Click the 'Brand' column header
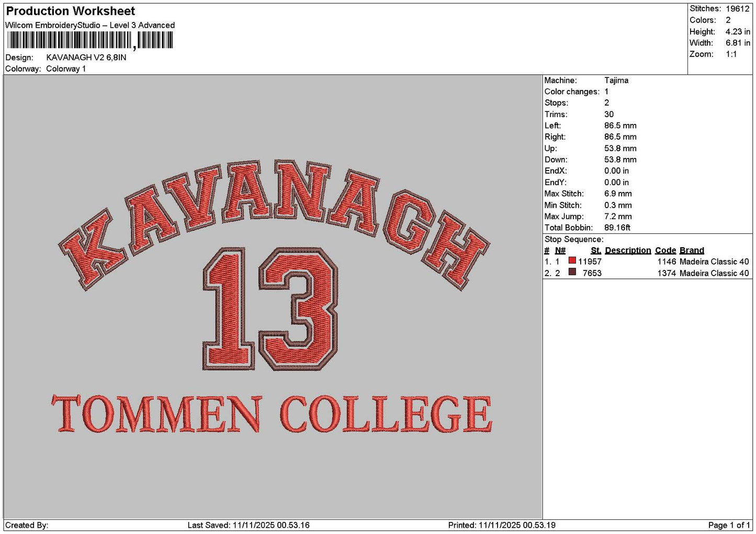This screenshot has height=534, width=756. coord(692,251)
